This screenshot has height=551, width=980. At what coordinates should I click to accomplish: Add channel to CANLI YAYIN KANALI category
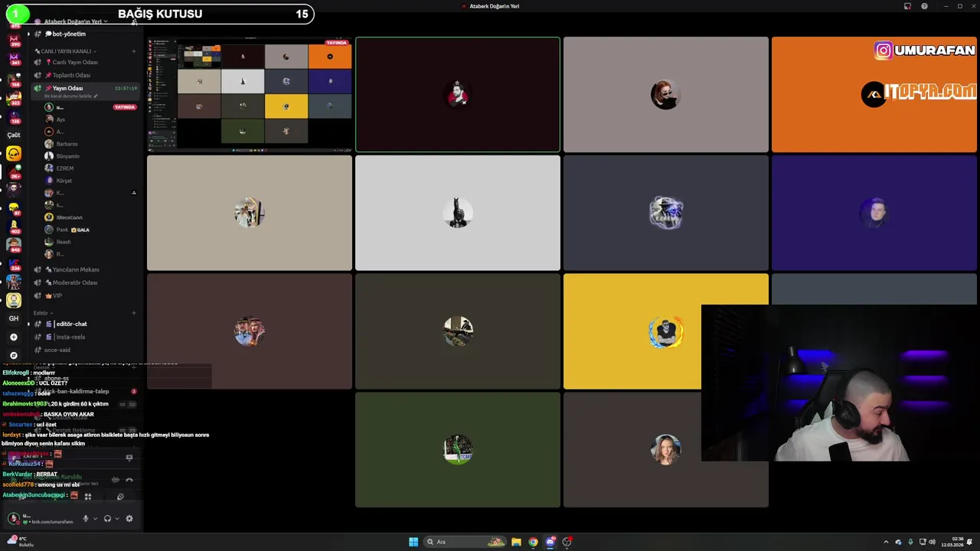(133, 51)
